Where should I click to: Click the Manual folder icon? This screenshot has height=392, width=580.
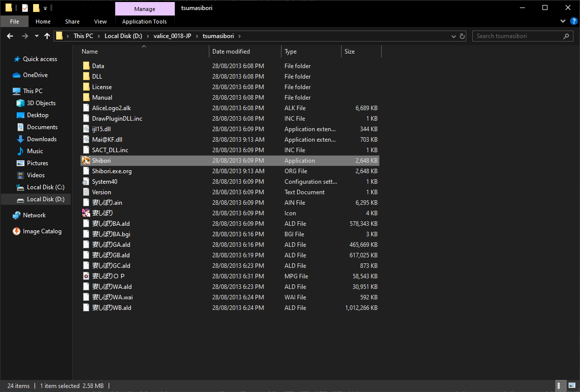pyautogui.click(x=86, y=97)
